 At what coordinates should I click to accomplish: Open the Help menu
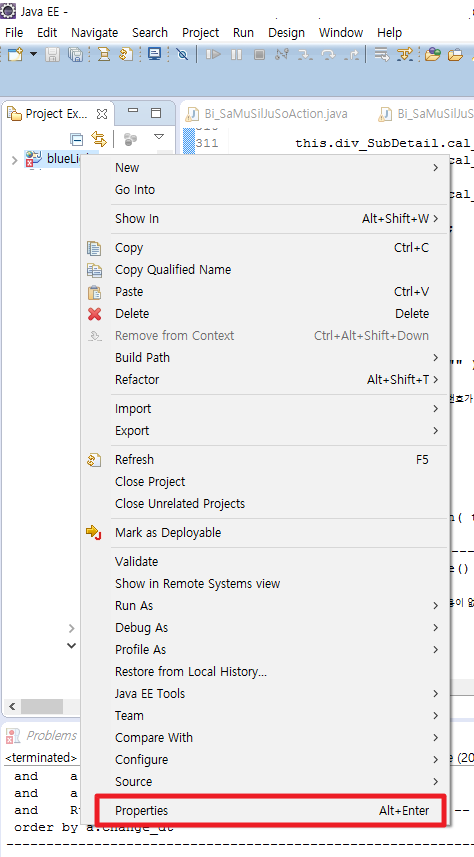pyautogui.click(x=390, y=33)
